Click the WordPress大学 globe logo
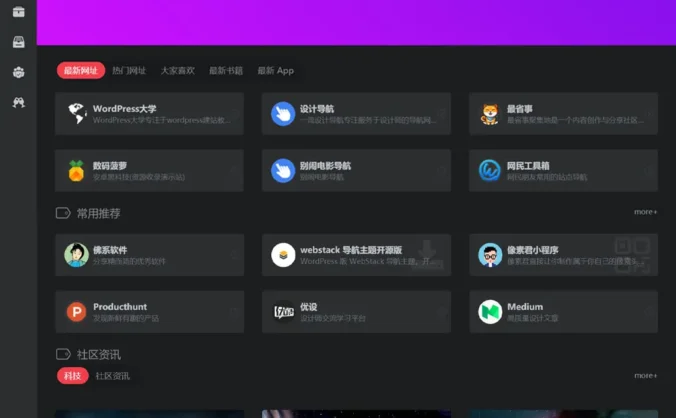This screenshot has width=676, height=418. [77, 113]
